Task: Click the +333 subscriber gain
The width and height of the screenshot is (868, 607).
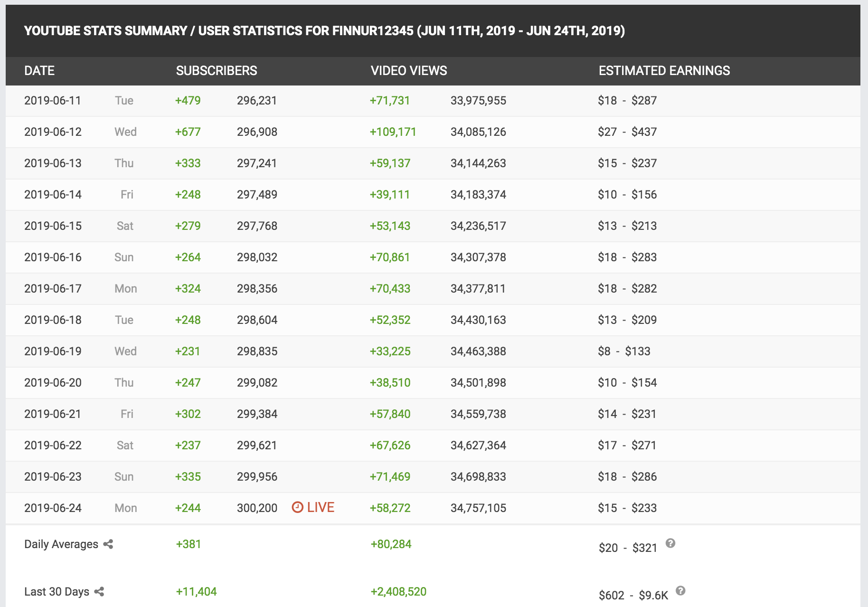Action: tap(188, 163)
